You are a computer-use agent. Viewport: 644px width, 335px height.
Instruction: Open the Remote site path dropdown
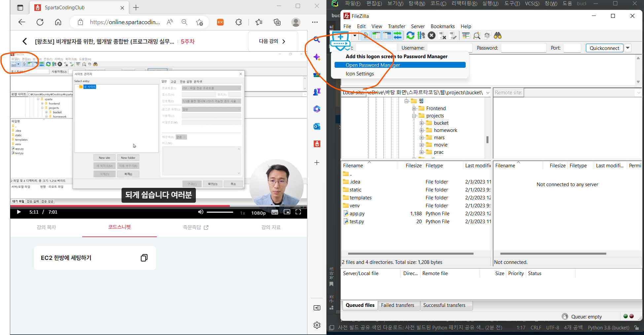pos(639,93)
